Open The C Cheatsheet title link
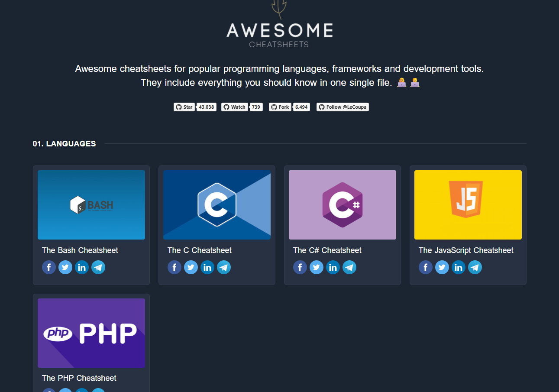 tap(200, 250)
